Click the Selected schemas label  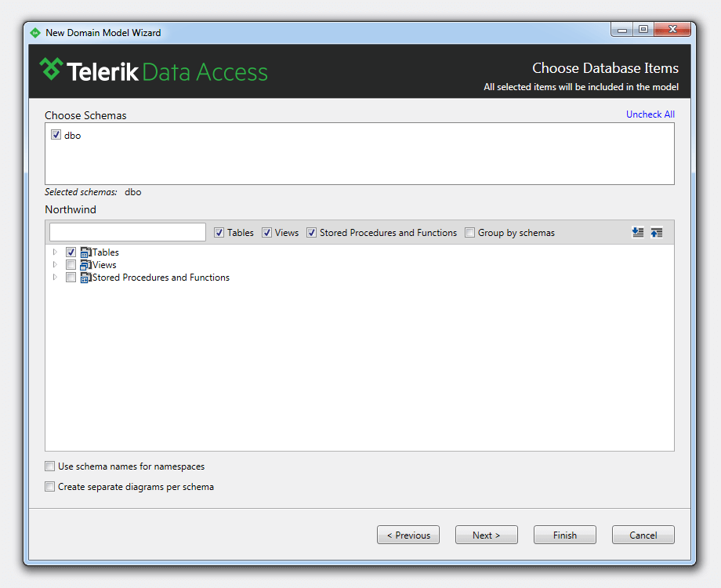81,192
